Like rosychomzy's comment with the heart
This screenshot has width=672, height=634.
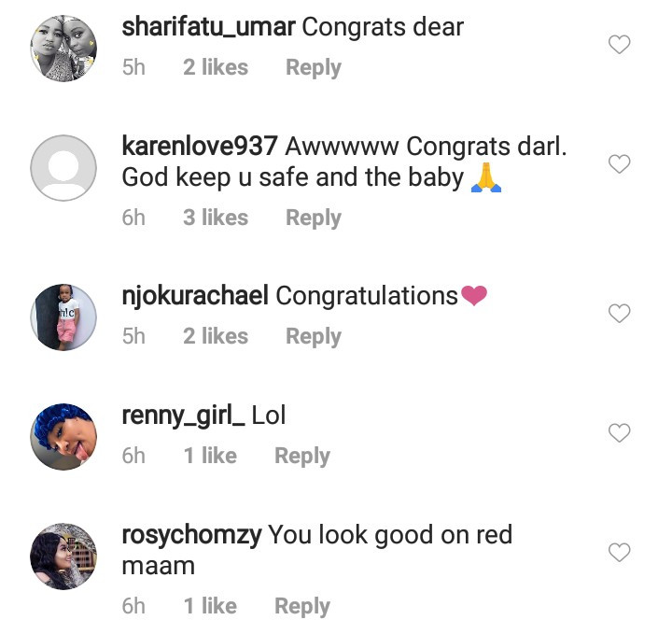click(x=619, y=553)
